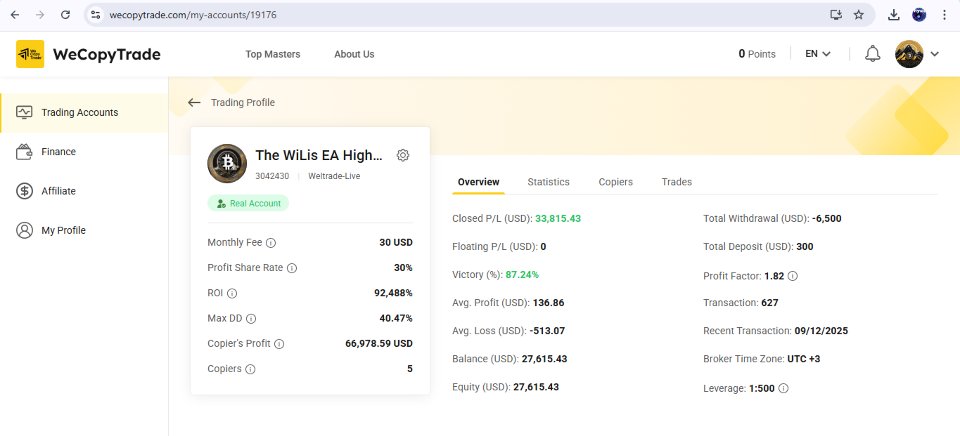Click Victory percentage 87.24%

(522, 274)
